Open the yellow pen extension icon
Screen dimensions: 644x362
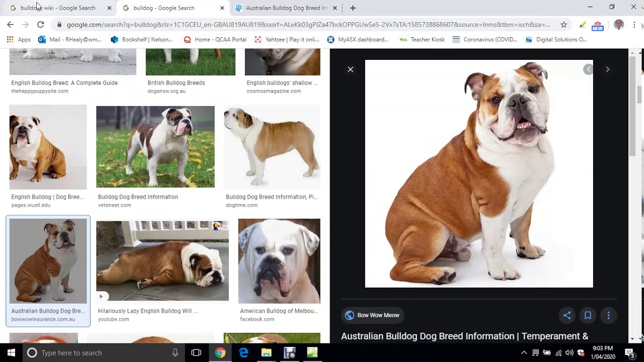(x=582, y=24)
